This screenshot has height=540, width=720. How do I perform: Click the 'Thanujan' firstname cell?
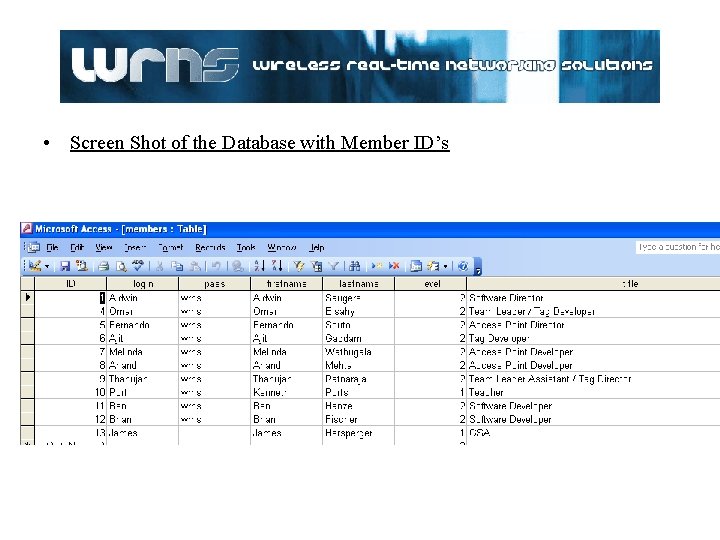pyautogui.click(x=287, y=379)
